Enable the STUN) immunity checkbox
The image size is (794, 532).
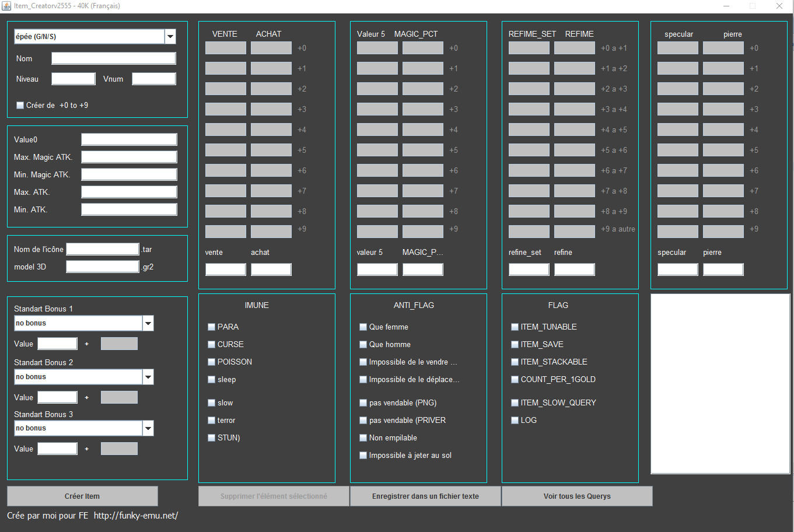[x=212, y=438]
